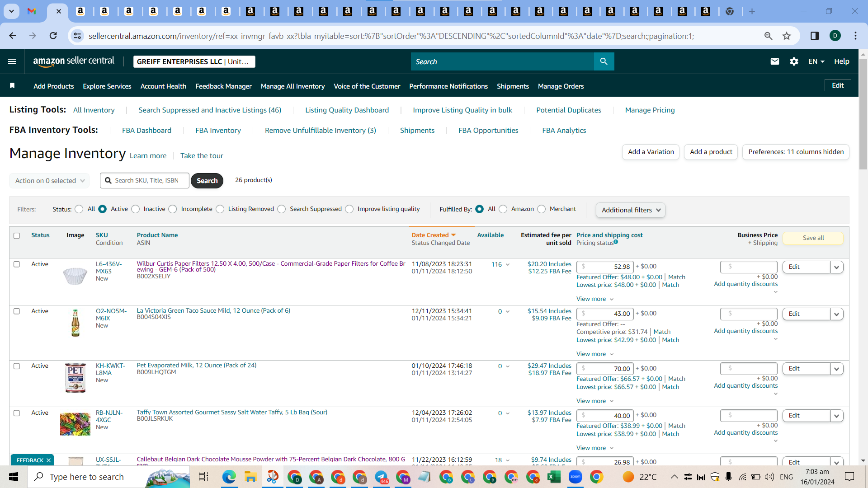Open the browser zoom magnifier icon
The width and height of the screenshot is (868, 488).
tap(768, 36)
